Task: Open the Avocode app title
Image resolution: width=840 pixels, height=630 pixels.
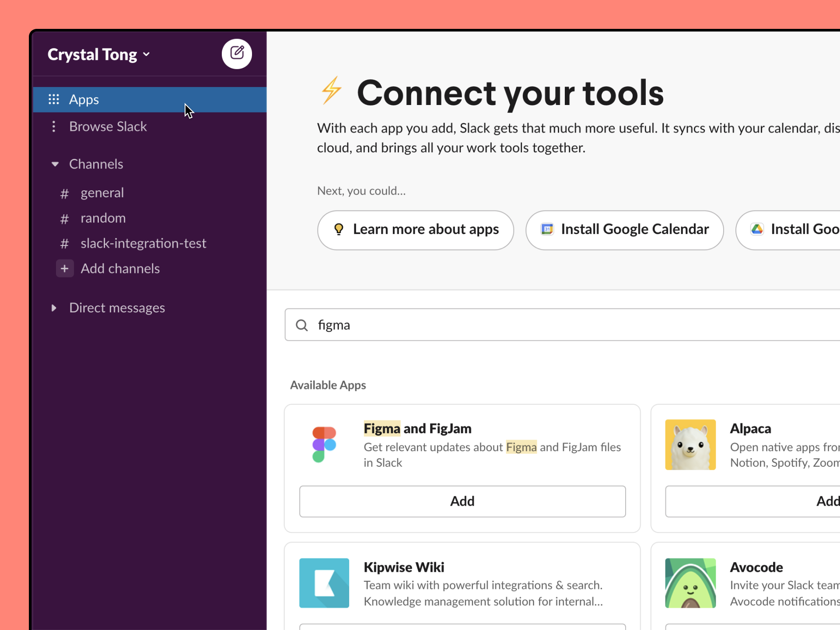Action: [x=756, y=567]
